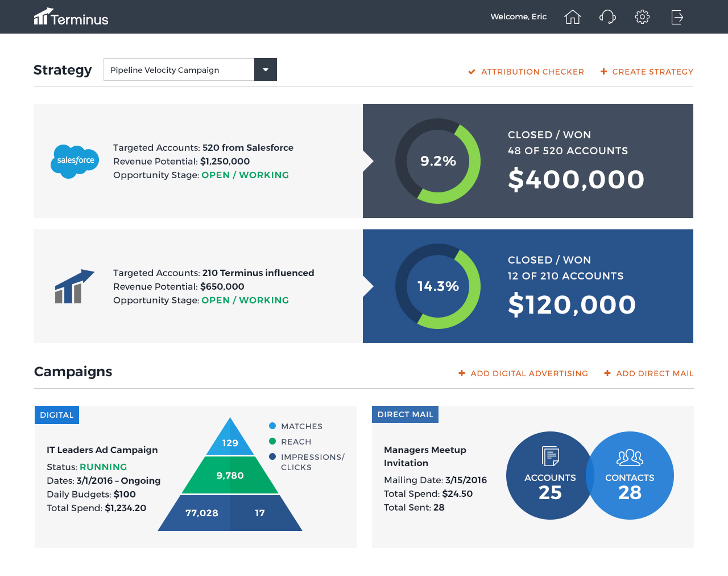Click Dates 3/1/2016 – Ongoing text
728x576 pixels.
(104, 480)
